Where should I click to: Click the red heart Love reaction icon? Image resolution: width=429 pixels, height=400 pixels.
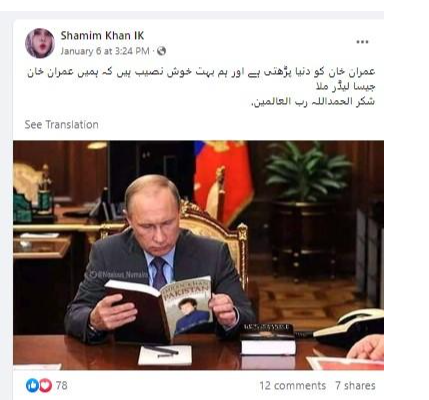coord(46,386)
